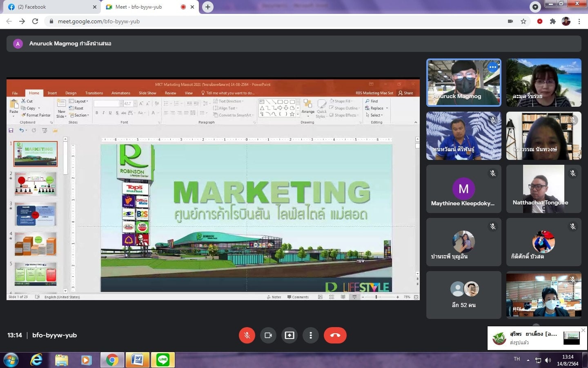Open the Shape Fill dropdown
The width and height of the screenshot is (588, 368).
pos(341,101)
